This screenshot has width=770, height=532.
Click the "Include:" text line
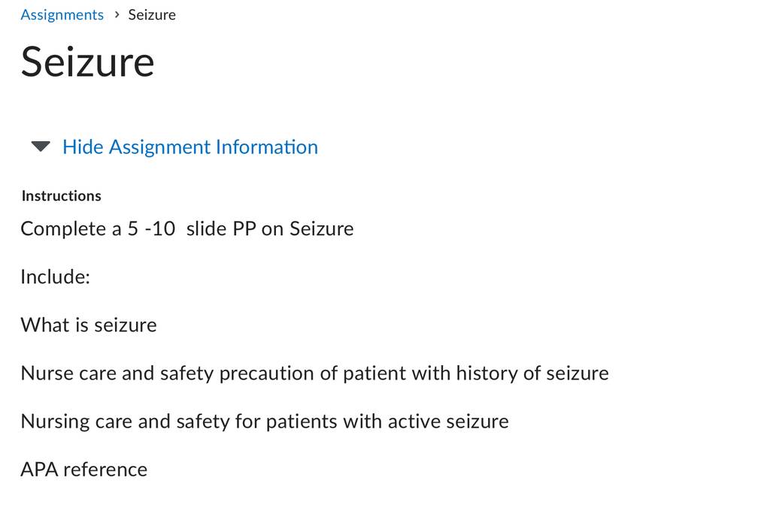coord(55,277)
